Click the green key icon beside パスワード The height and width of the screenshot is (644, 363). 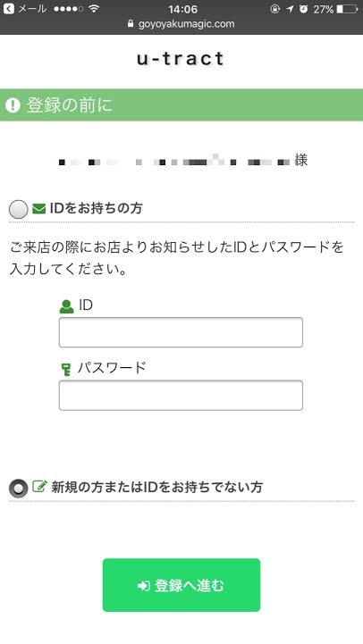tap(66, 369)
